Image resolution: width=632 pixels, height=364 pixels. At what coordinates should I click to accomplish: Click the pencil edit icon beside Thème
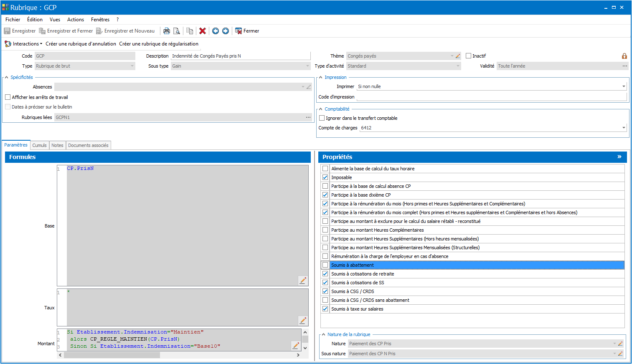click(458, 56)
